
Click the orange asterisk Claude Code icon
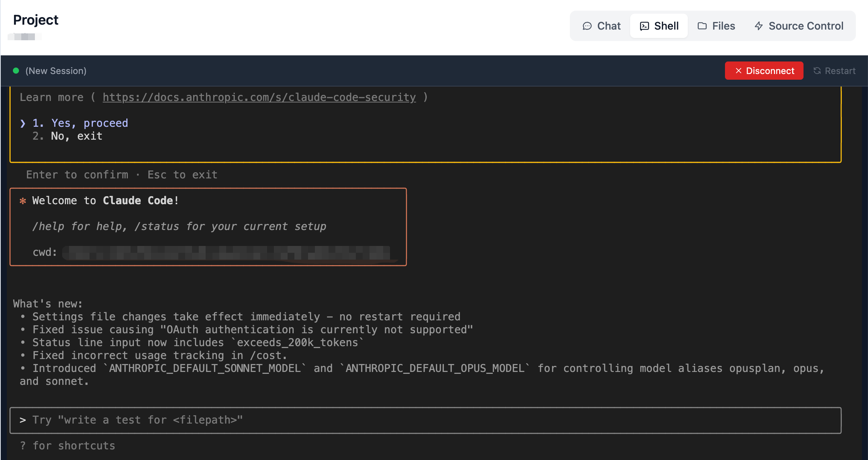23,201
